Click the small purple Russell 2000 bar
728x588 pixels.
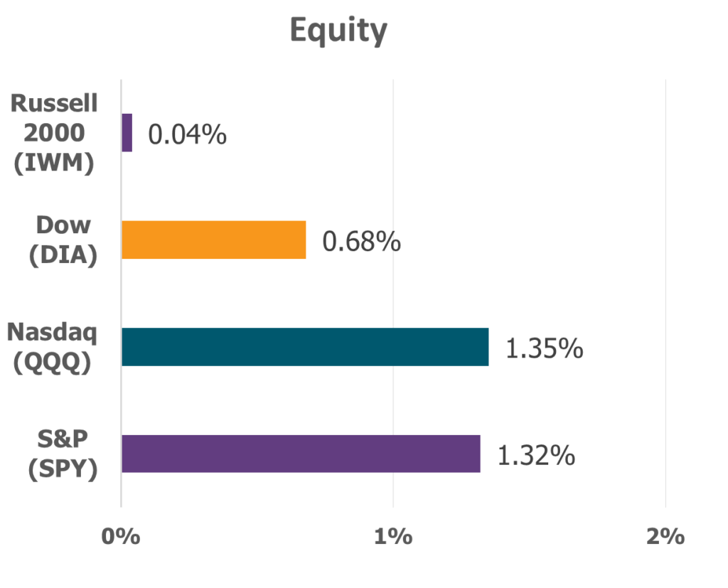127,133
